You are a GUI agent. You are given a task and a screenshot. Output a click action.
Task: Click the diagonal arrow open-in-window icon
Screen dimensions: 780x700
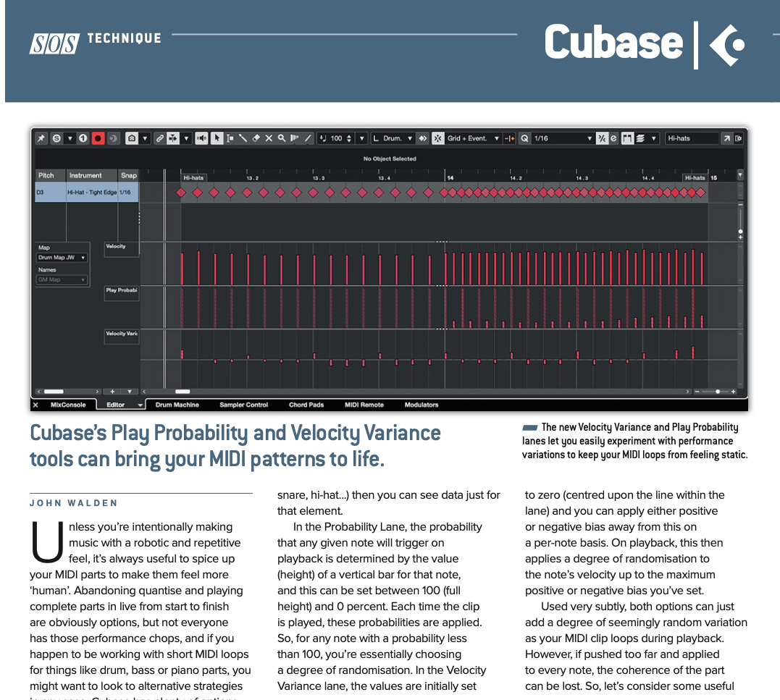tap(727, 138)
